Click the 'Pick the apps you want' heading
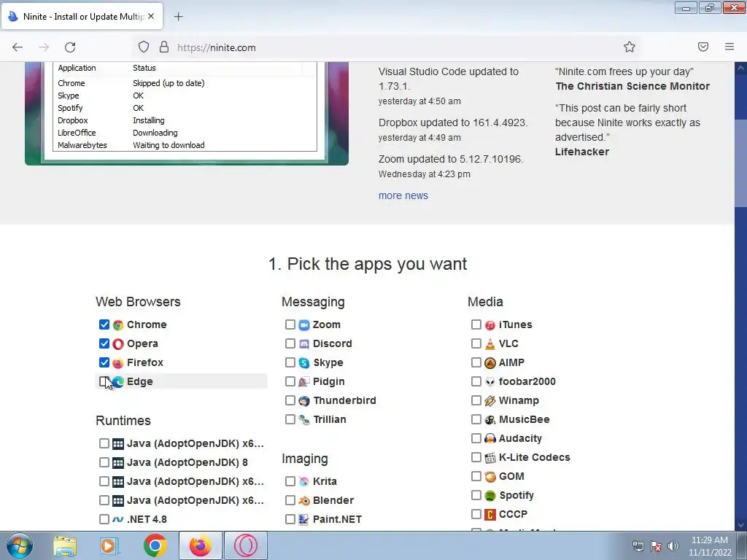 [368, 264]
